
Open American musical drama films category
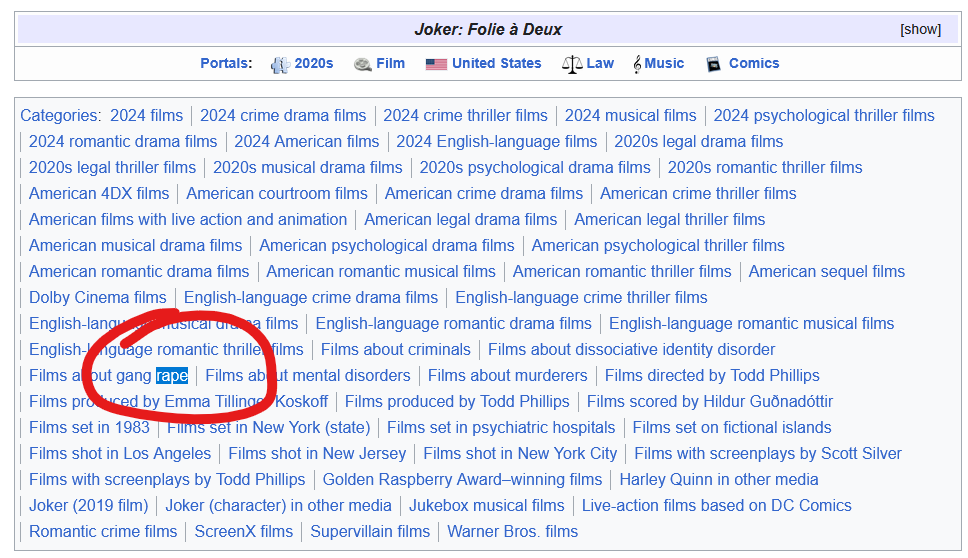click(x=135, y=245)
